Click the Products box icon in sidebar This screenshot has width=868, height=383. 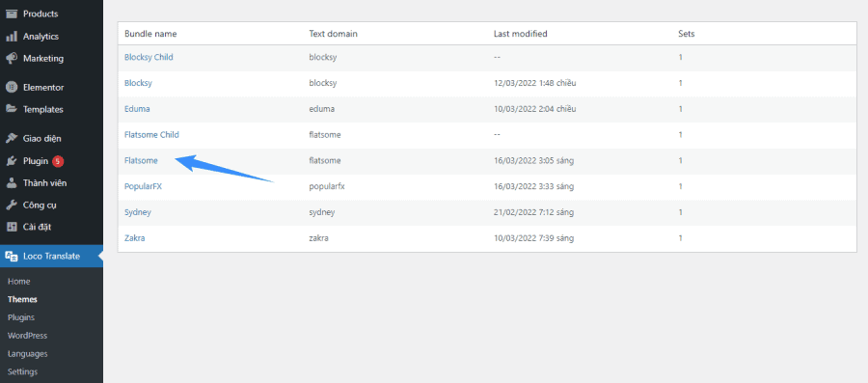pos(11,14)
